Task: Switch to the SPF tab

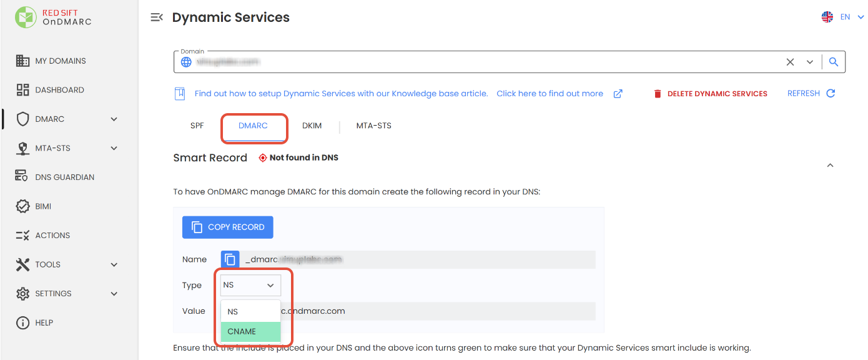Action: click(x=197, y=126)
